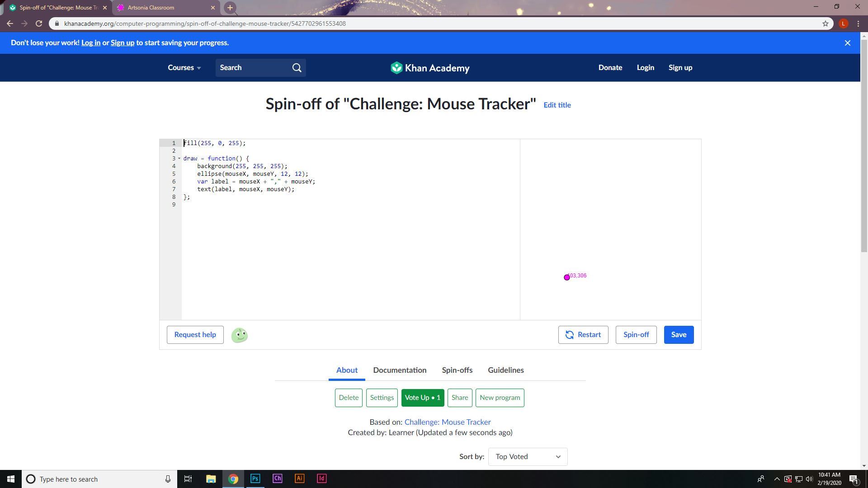Click the search magnifier icon
Viewport: 868px width, 488px height.
click(297, 68)
